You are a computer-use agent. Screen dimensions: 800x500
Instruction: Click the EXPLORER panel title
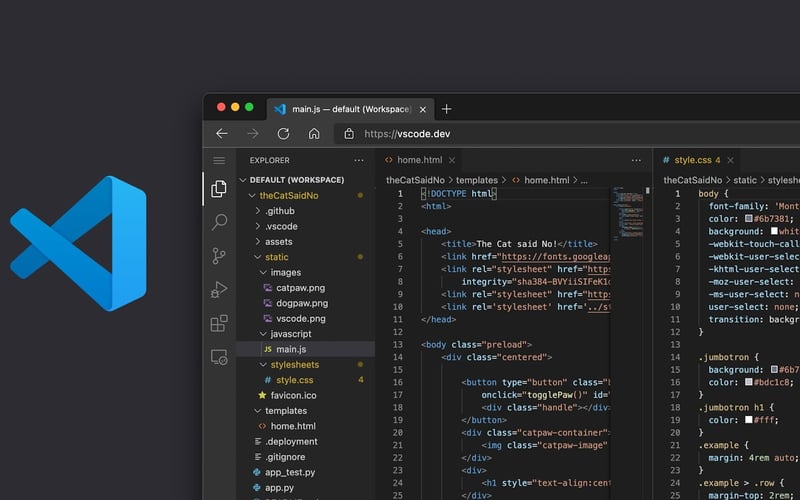(x=269, y=160)
